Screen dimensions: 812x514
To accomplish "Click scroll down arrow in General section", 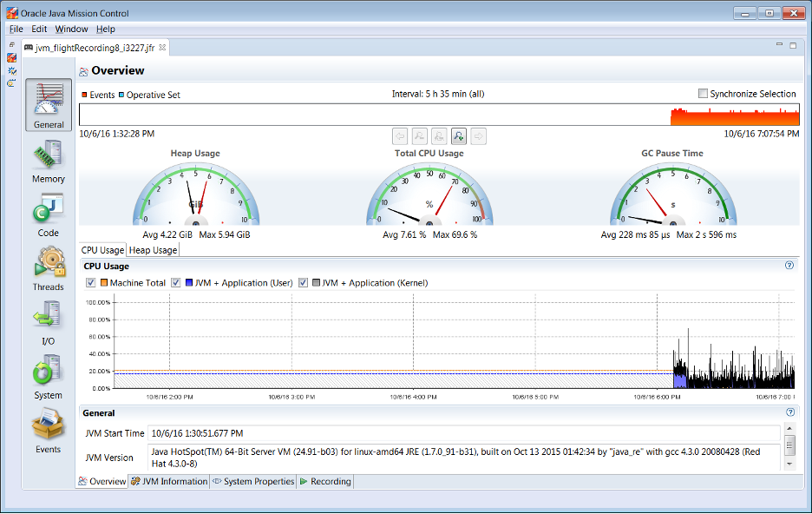I will pyautogui.click(x=789, y=464).
